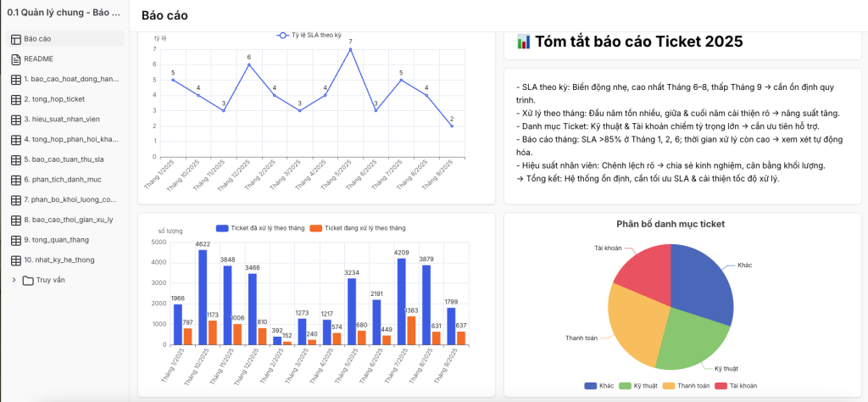Click table icon beside 6. phan_tich_danh_muc

click(x=16, y=180)
